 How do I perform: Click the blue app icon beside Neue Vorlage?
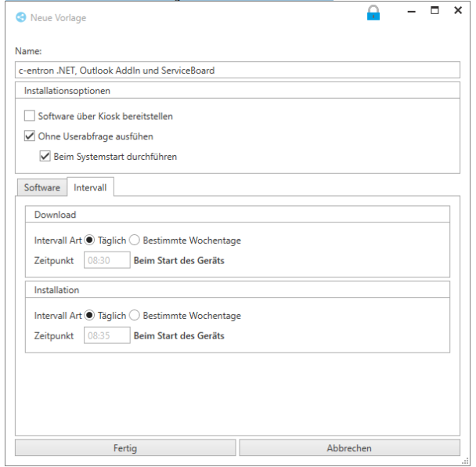point(21,17)
